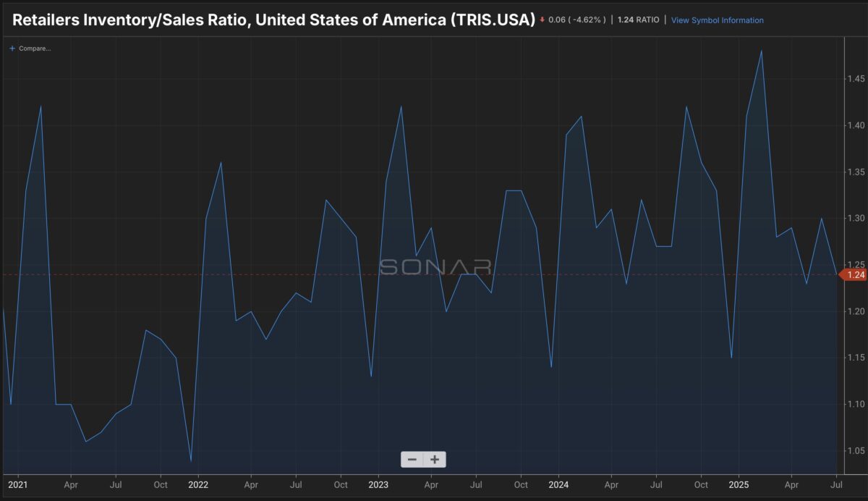Viewport: 868px width, 501px height.
Task: Click the 2021 x-axis label
Action: pyautogui.click(x=17, y=484)
